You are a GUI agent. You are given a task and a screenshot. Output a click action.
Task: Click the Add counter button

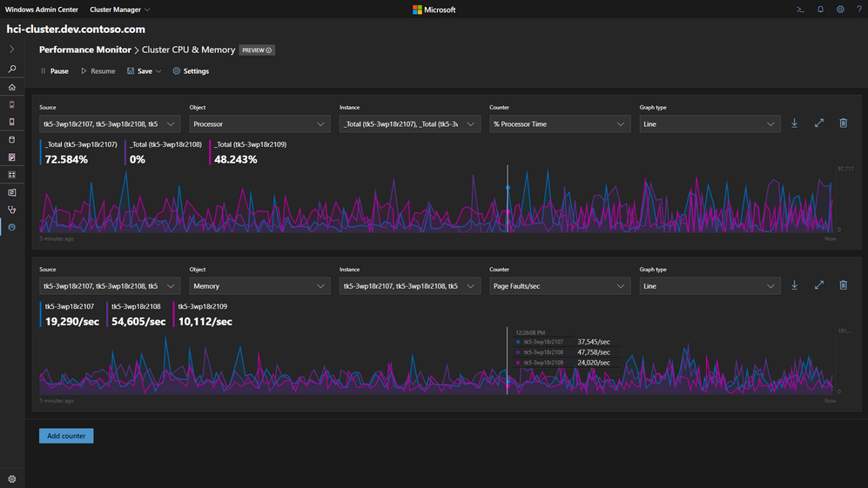click(66, 436)
